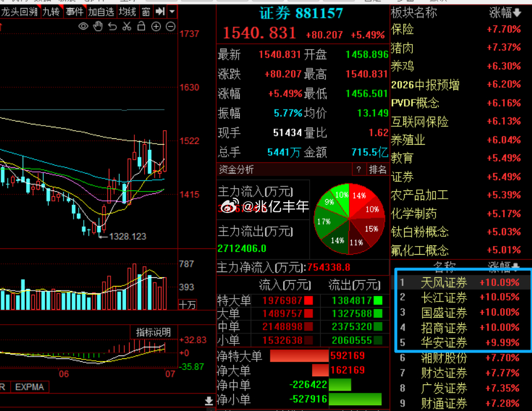Click the 金额 value 715.5亿
This screenshot has width=532, height=411.
369,152
